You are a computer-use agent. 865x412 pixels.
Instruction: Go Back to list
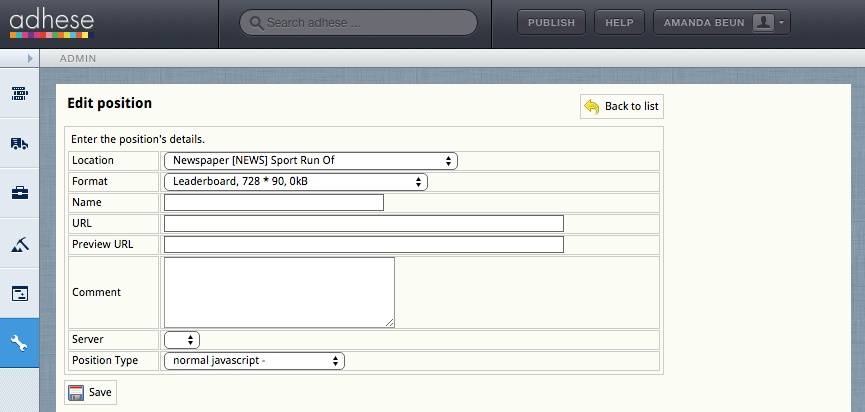622,106
